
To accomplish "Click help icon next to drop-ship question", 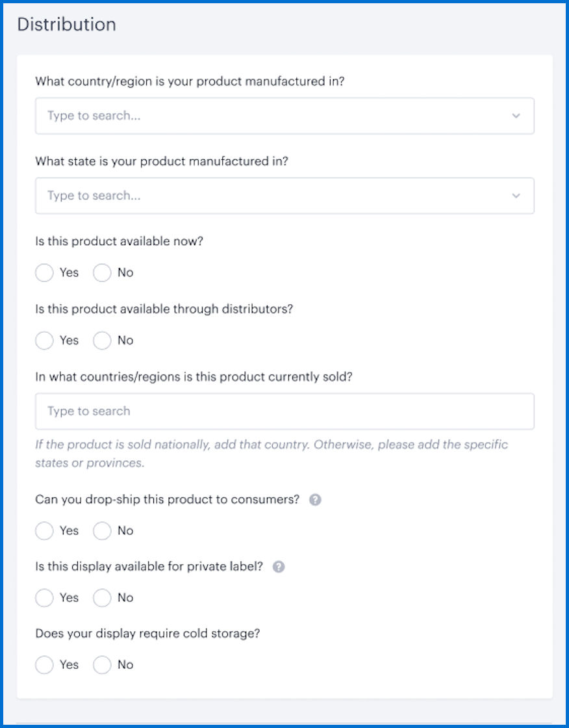I will [315, 500].
